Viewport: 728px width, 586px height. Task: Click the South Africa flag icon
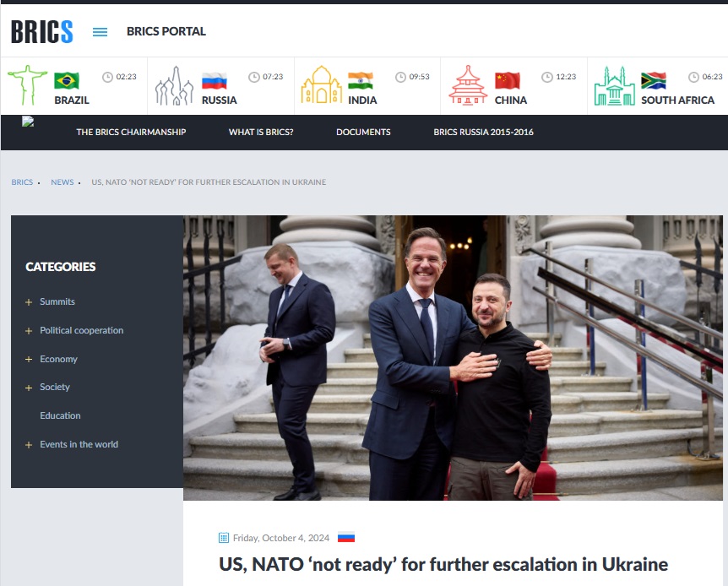pyautogui.click(x=654, y=80)
